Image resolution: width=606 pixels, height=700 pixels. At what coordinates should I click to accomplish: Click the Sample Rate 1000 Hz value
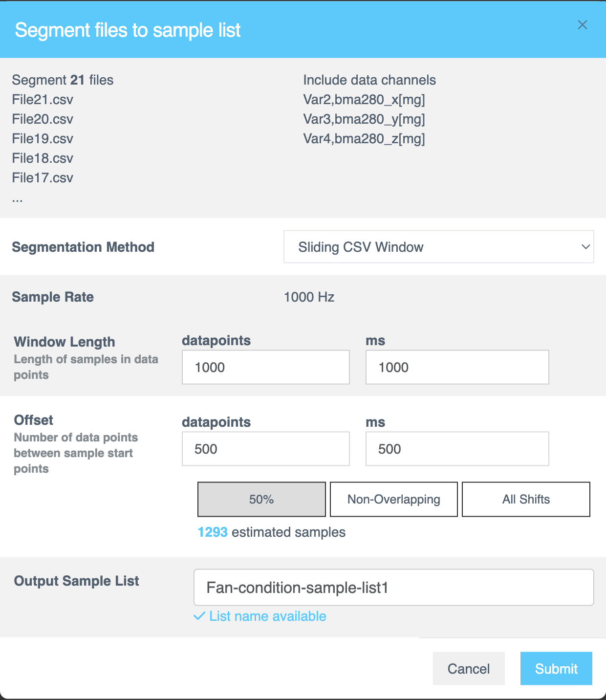309,297
